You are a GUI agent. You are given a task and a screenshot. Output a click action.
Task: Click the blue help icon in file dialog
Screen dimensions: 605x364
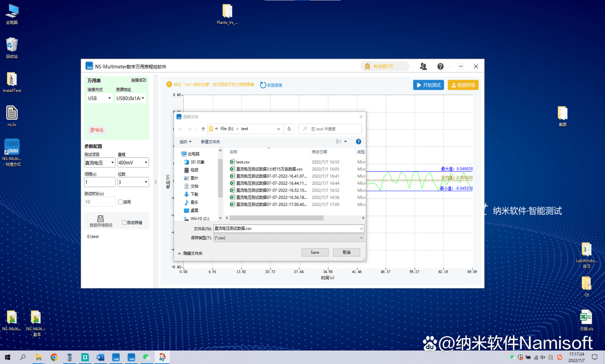(359, 142)
